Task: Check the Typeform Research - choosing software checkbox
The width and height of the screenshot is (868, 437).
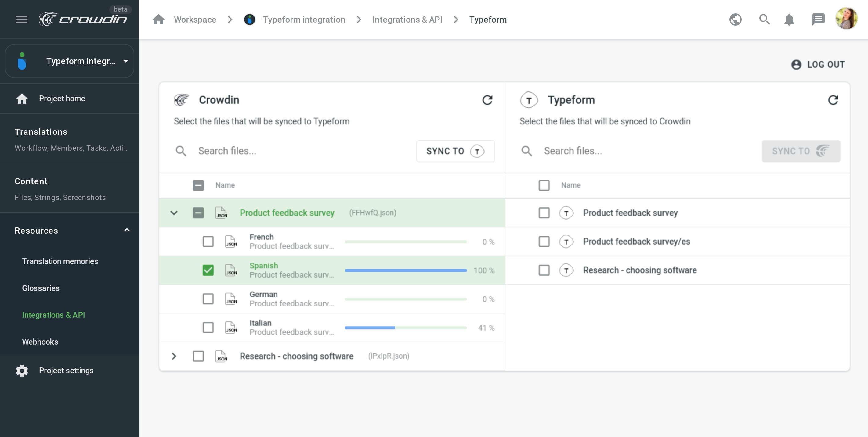Action: [544, 270]
